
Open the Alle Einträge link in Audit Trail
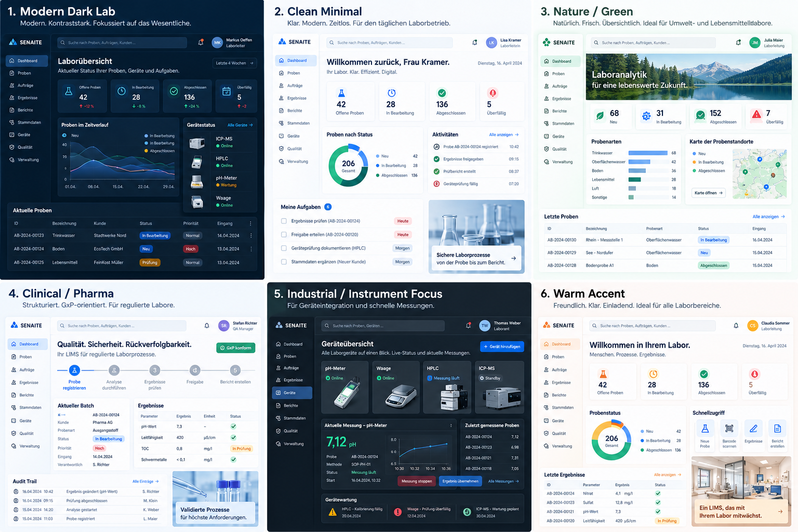click(x=145, y=482)
